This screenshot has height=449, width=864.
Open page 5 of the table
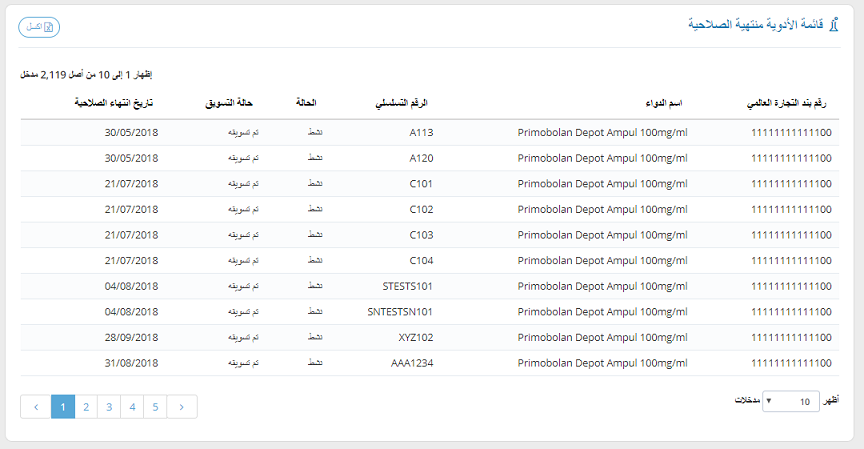point(155,407)
